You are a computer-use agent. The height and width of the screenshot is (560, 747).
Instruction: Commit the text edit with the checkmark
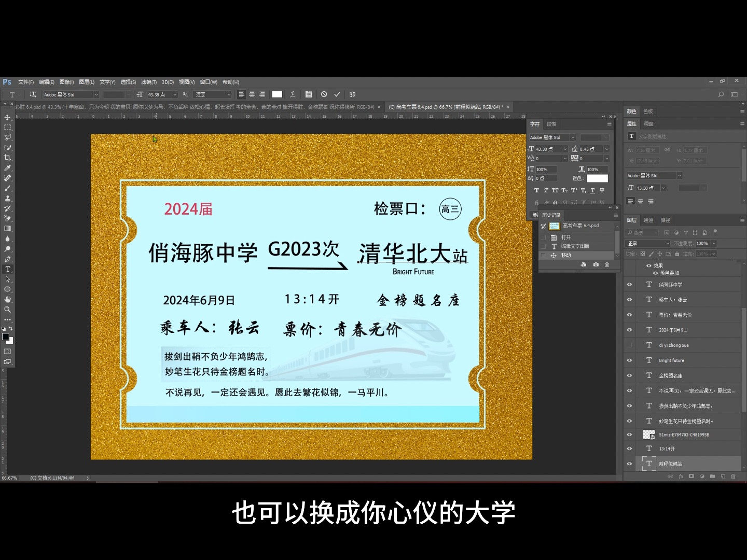pyautogui.click(x=337, y=94)
